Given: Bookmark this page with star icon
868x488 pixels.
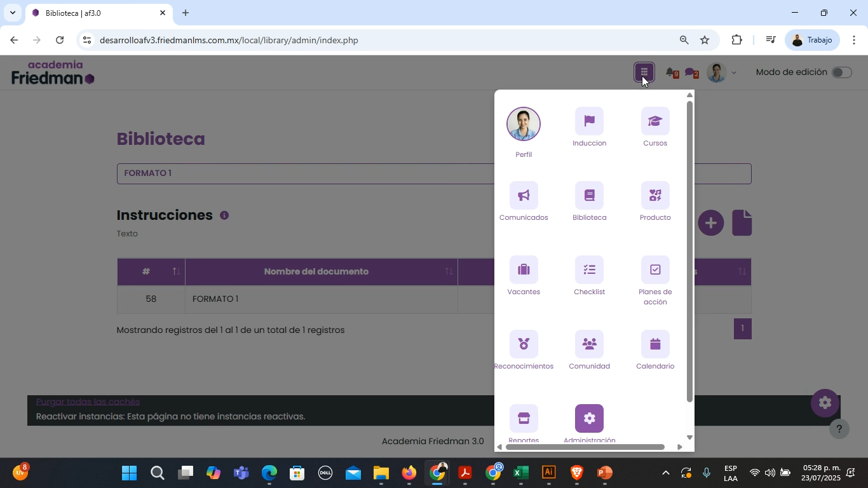Looking at the screenshot, I should click(x=705, y=40).
